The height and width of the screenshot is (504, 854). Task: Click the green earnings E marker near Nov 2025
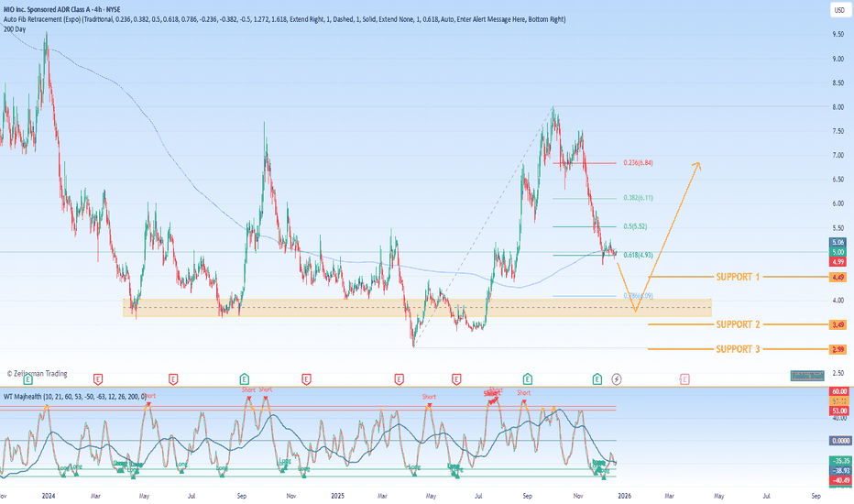click(x=597, y=378)
